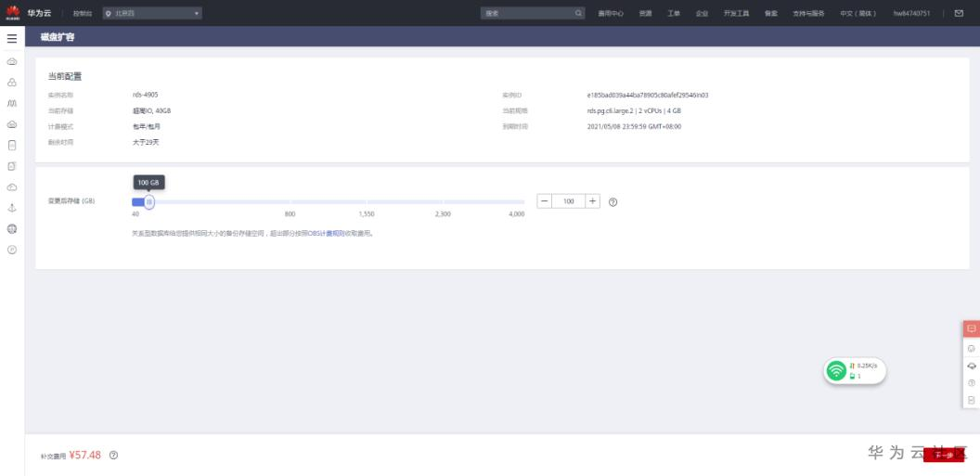The image size is (980, 476).
Task: Click the 800 slider tick label
Action: click(x=290, y=214)
